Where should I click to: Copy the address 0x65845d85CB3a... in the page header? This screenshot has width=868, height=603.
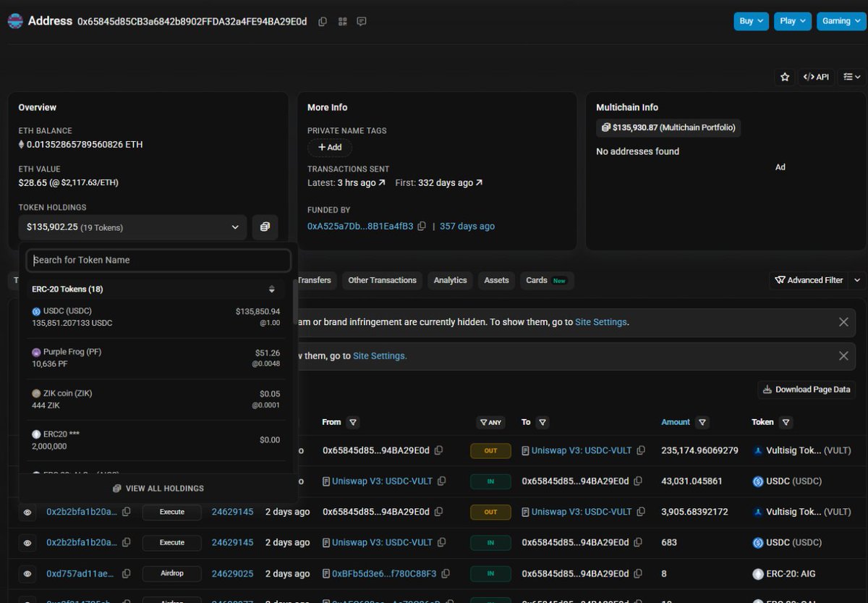(323, 22)
